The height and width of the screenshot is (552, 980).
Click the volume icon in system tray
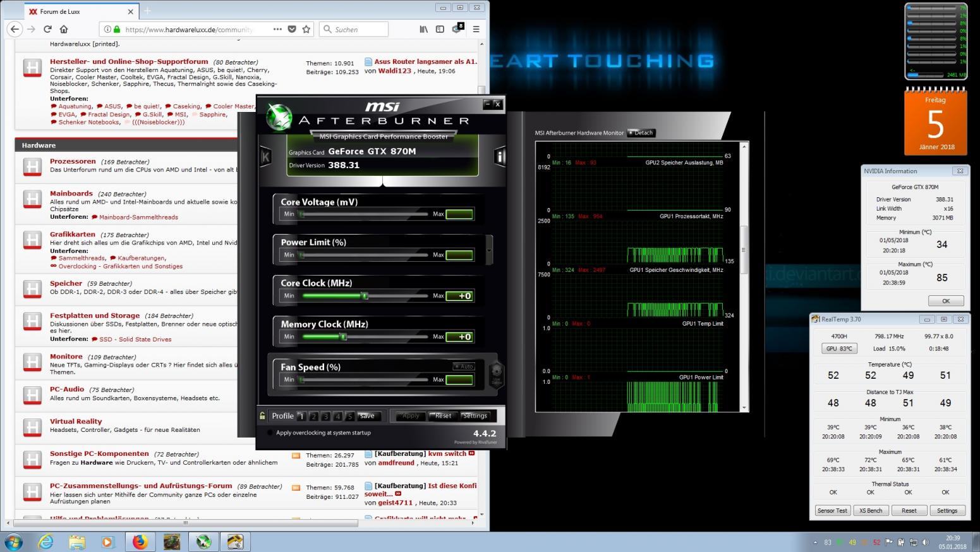click(x=926, y=543)
